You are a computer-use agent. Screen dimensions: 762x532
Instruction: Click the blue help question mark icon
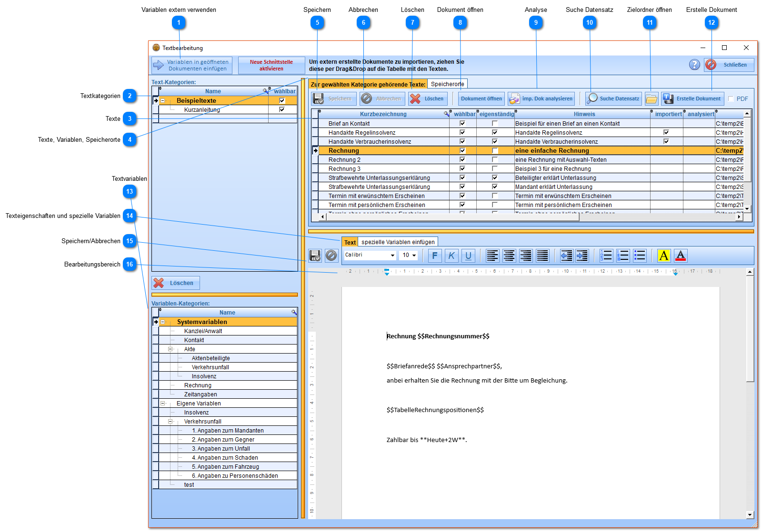(694, 65)
